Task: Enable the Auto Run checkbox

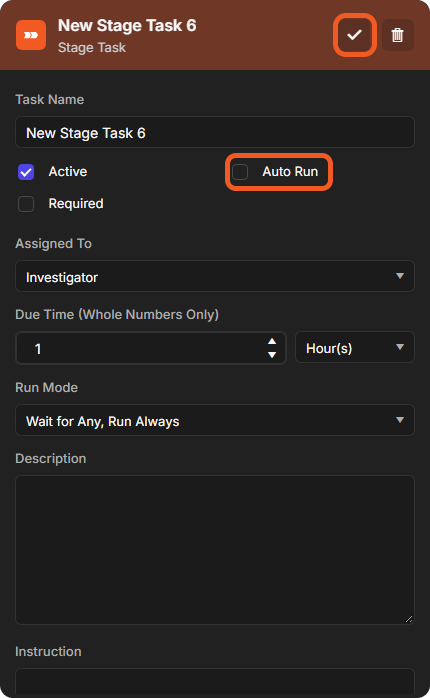Action: [x=240, y=172]
